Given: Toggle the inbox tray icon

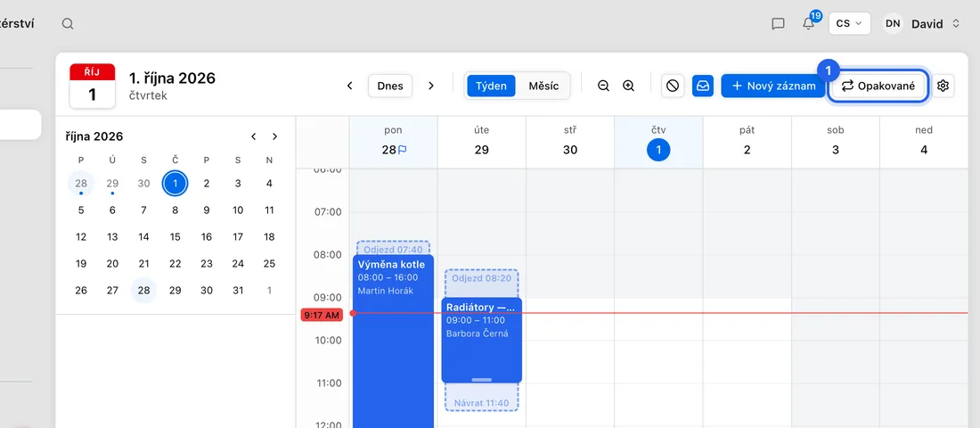Looking at the screenshot, I should 703,86.
